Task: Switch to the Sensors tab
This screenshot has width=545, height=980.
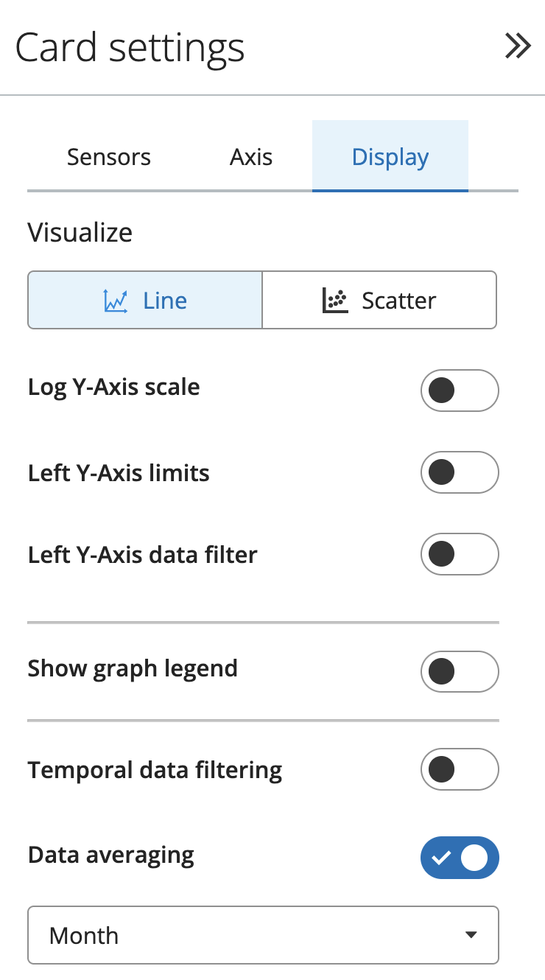Action: (x=108, y=156)
